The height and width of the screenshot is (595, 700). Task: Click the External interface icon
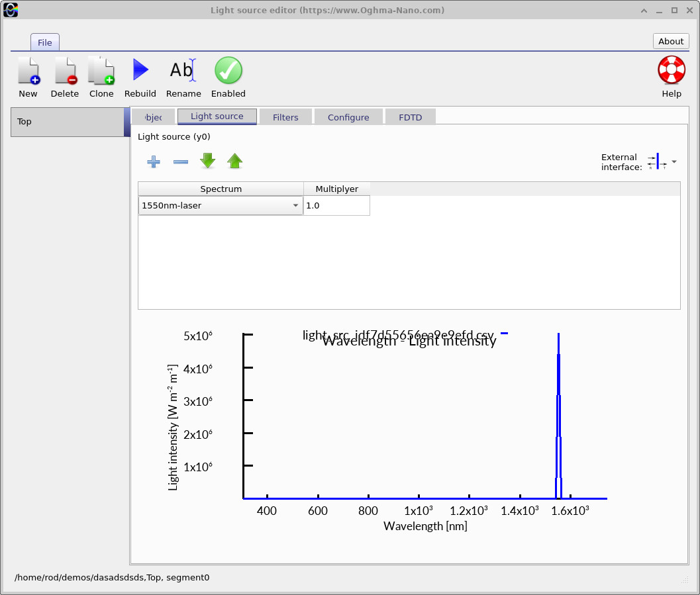(657, 161)
